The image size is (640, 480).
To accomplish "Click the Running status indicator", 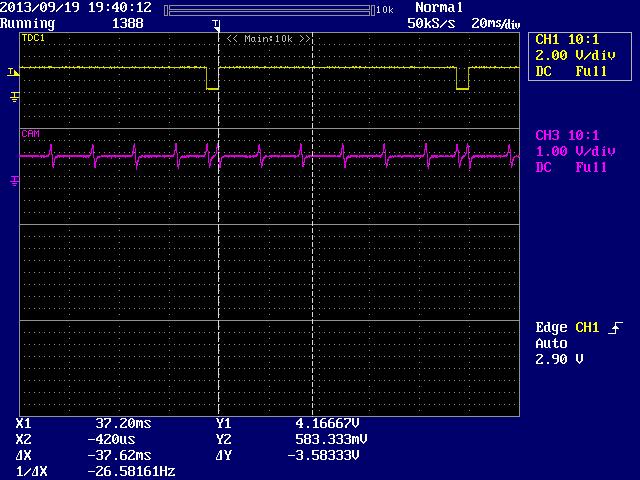I will (x=27, y=24).
